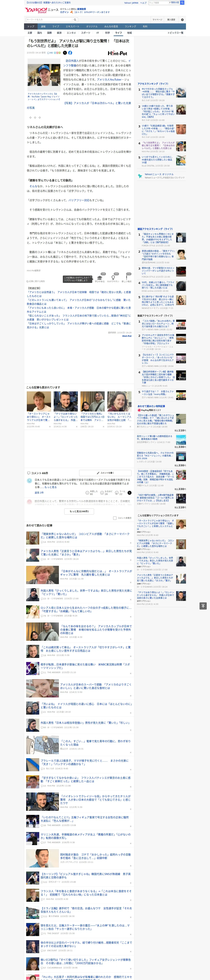Click the Hint-Pot publisher logo

(x=117, y=53)
